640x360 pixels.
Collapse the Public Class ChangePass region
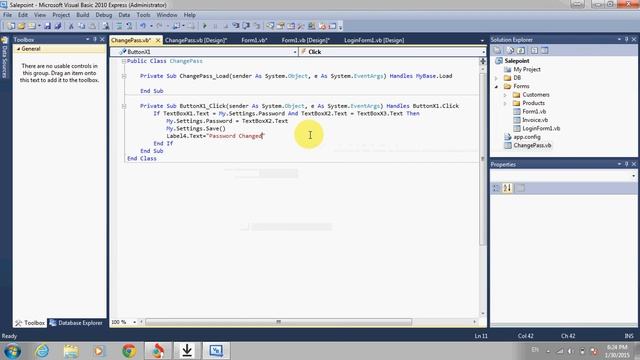pyautogui.click(x=124, y=61)
